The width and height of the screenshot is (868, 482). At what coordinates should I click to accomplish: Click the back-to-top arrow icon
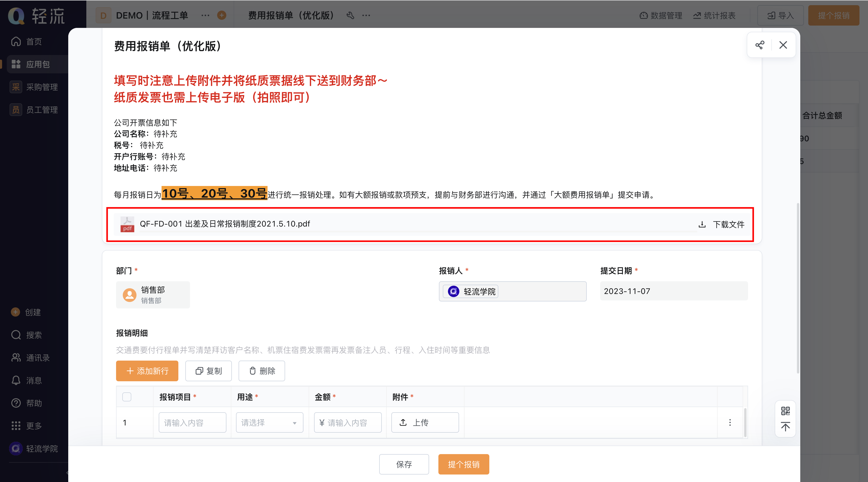point(785,427)
